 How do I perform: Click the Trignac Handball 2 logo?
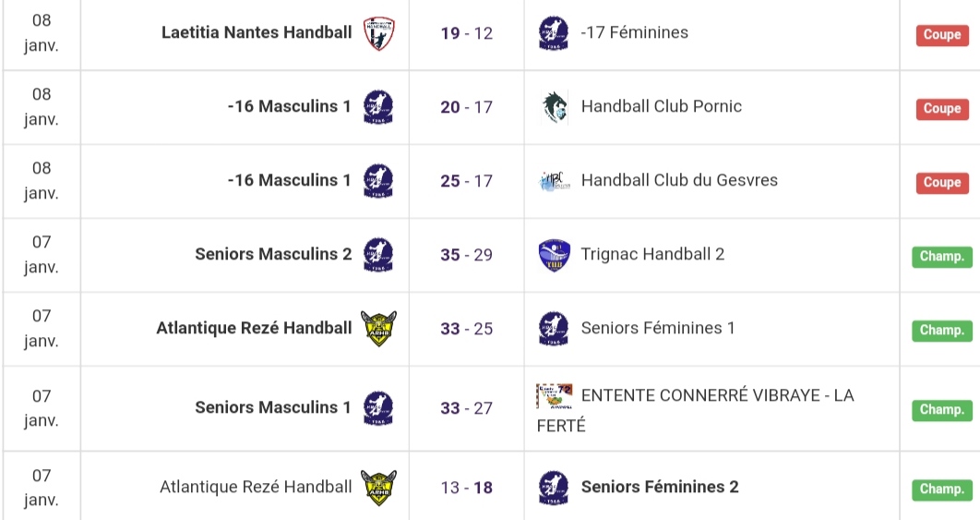point(554,255)
